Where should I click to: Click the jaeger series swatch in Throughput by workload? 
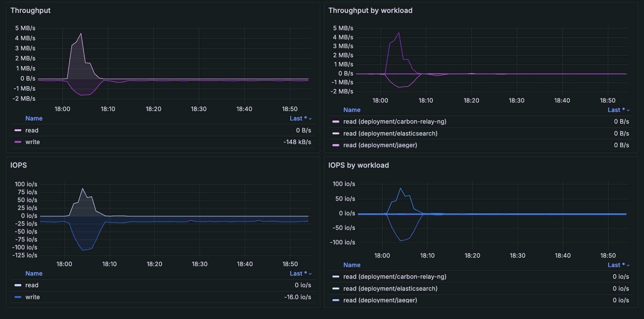pyautogui.click(x=336, y=145)
